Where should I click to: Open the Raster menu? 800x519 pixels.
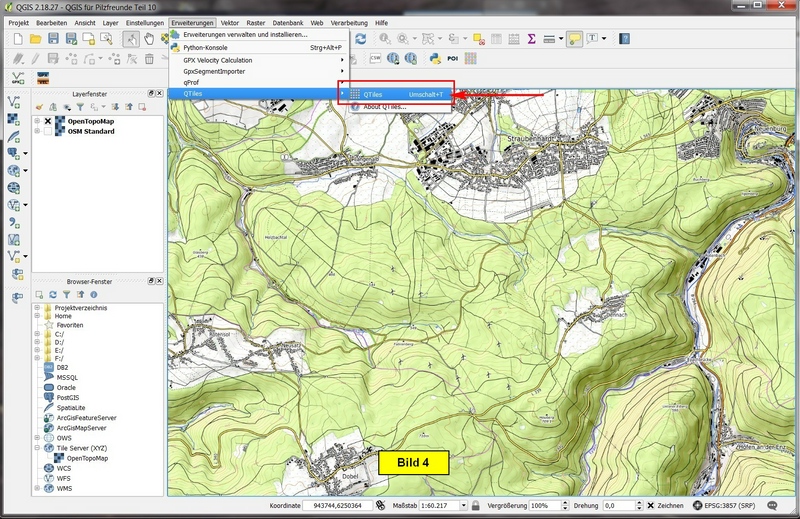click(x=256, y=22)
